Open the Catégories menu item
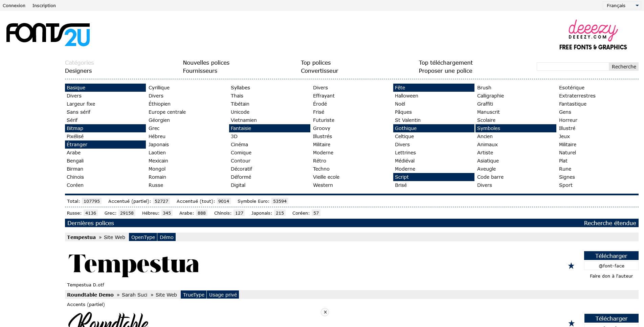This screenshot has width=644, height=327. point(79,63)
